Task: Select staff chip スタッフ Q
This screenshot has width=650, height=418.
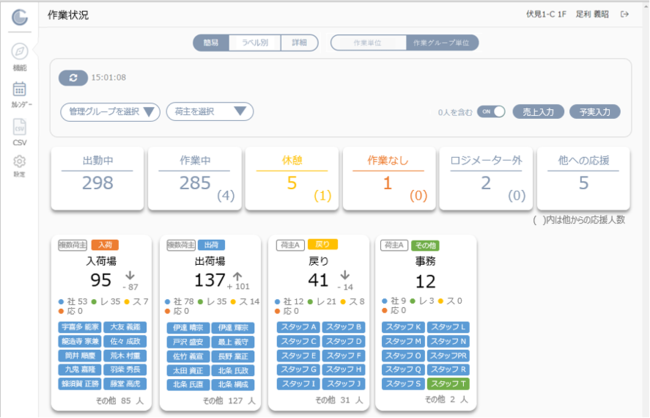Action: coord(403,369)
